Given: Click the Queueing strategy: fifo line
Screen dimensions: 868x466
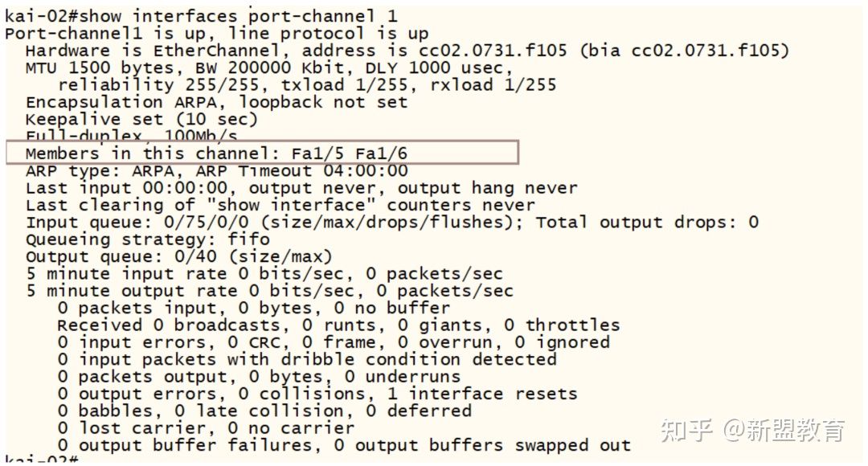Looking at the screenshot, I should [x=148, y=239].
